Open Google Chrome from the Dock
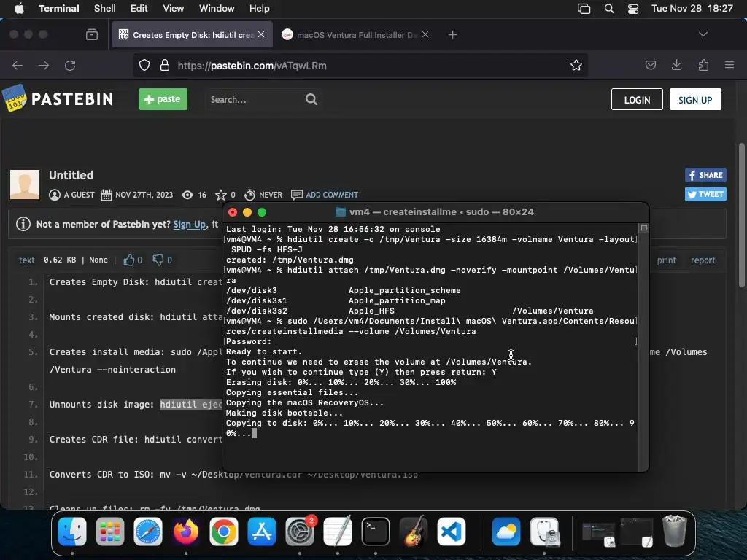 pyautogui.click(x=223, y=532)
